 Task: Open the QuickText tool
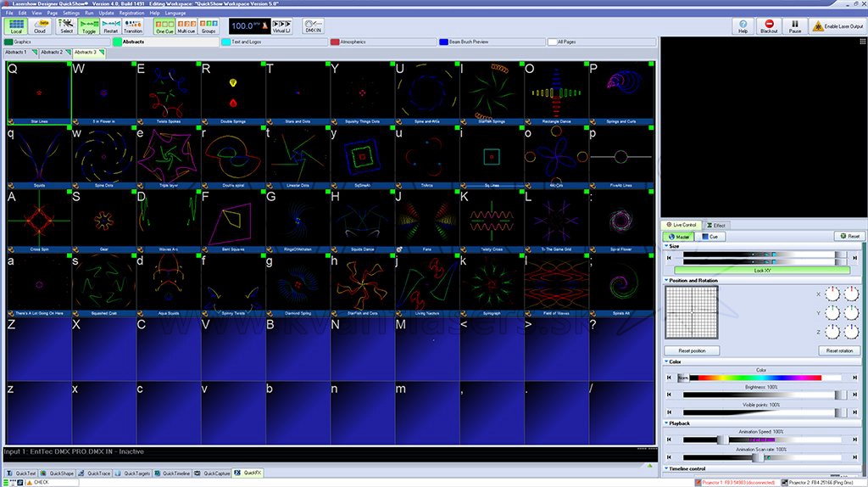21,473
